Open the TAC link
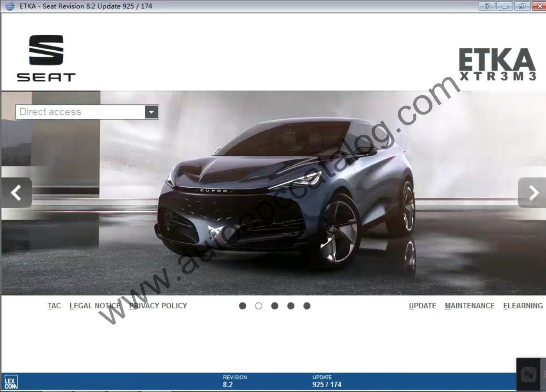This screenshot has width=546, height=392. [54, 306]
